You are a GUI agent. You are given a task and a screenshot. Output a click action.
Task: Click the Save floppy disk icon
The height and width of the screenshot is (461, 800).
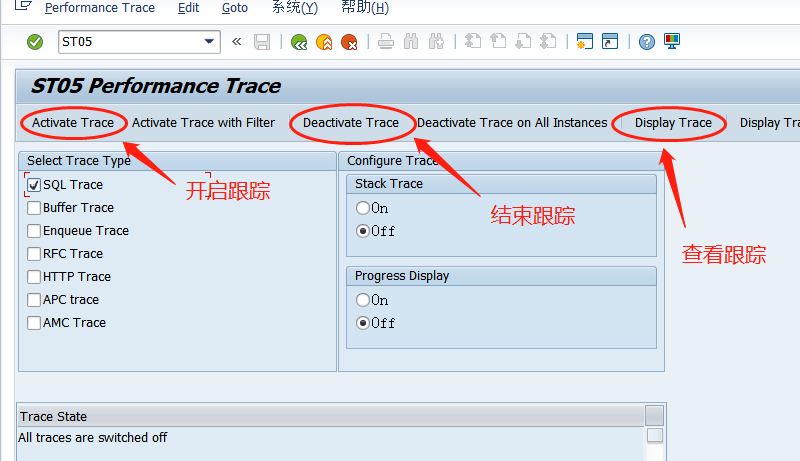click(x=262, y=42)
